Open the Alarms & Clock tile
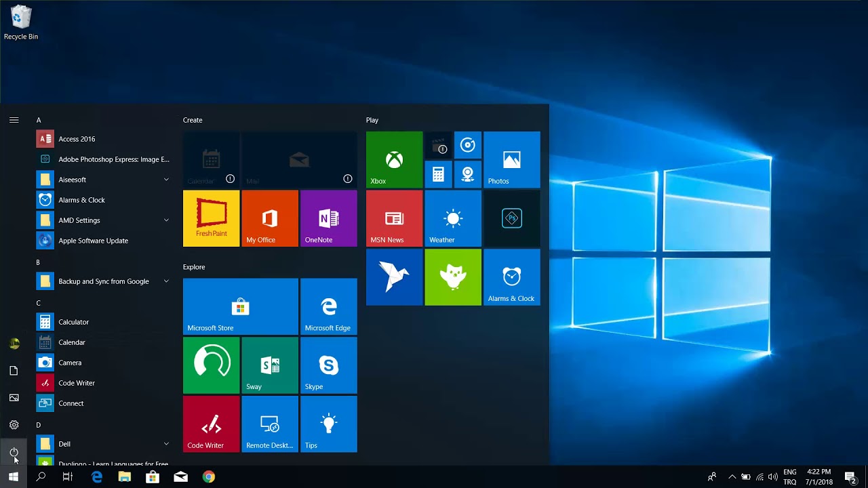 [x=512, y=277]
